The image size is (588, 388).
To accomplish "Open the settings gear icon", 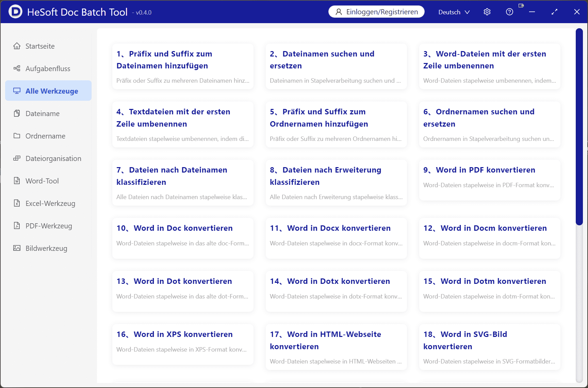I will 487,12.
